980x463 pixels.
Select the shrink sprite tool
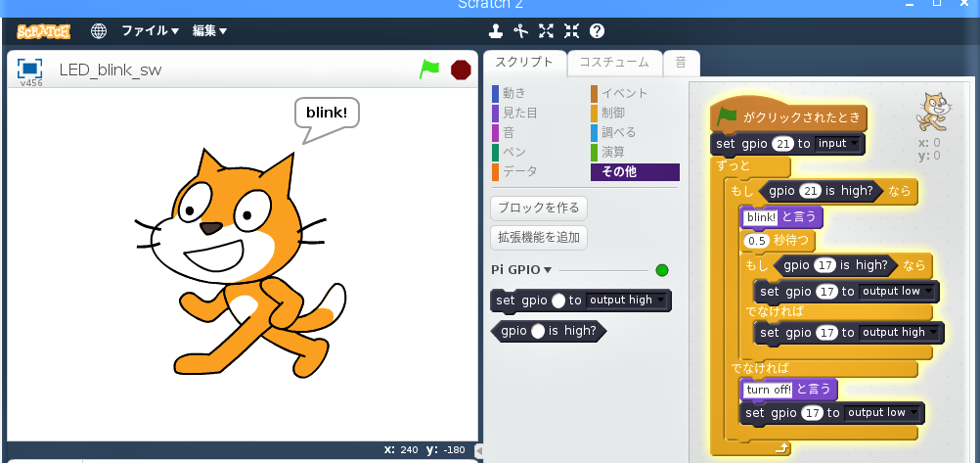[572, 30]
